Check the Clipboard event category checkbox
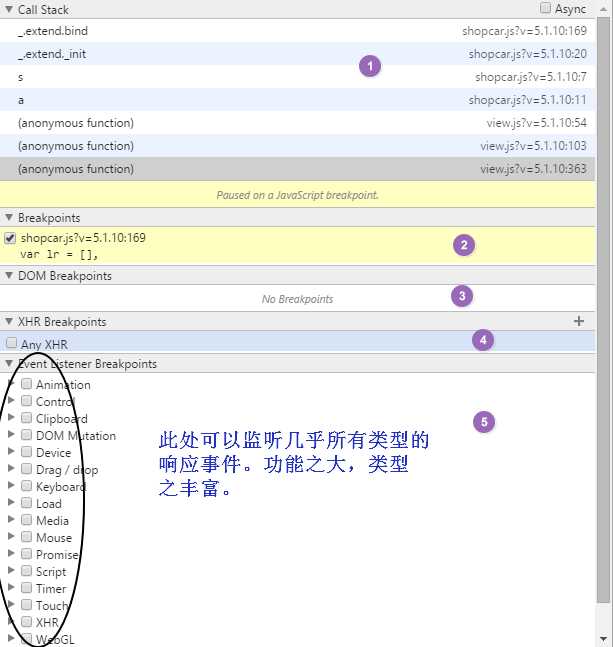 [x=26, y=418]
